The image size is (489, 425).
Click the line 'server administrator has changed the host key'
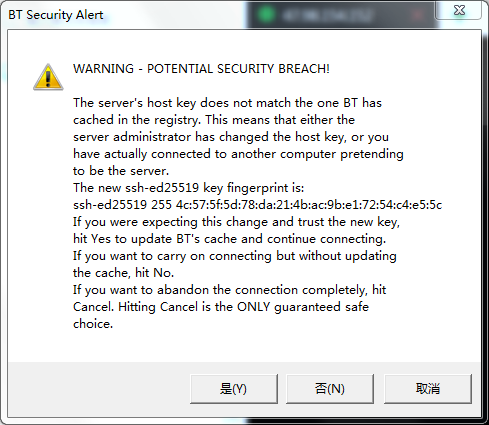click(x=231, y=137)
